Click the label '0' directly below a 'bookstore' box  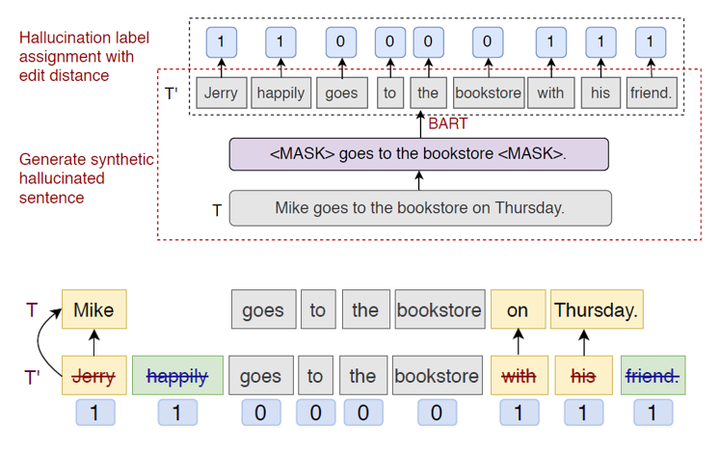pyautogui.click(x=437, y=412)
